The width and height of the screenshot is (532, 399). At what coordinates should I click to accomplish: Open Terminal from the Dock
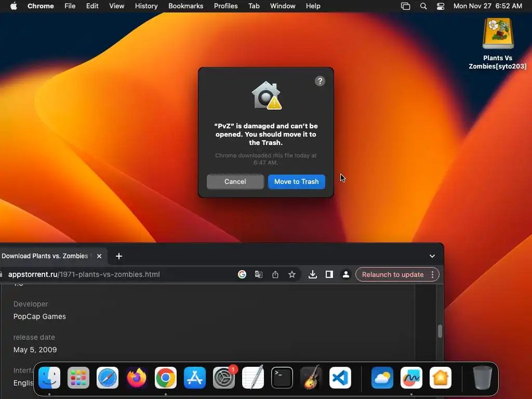click(282, 378)
